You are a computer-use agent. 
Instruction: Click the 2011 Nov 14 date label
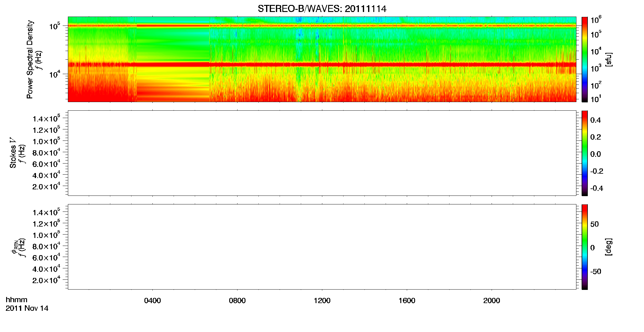(x=27, y=308)
